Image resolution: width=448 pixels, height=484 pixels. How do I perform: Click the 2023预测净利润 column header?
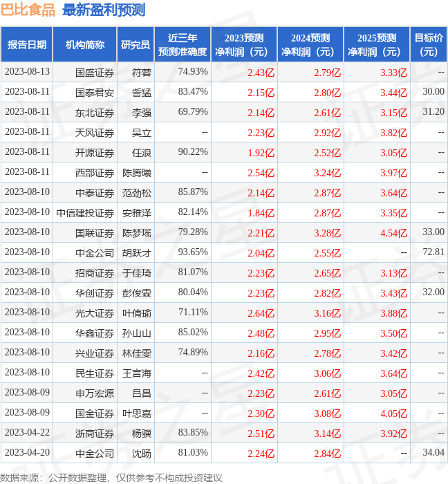pyautogui.click(x=244, y=45)
